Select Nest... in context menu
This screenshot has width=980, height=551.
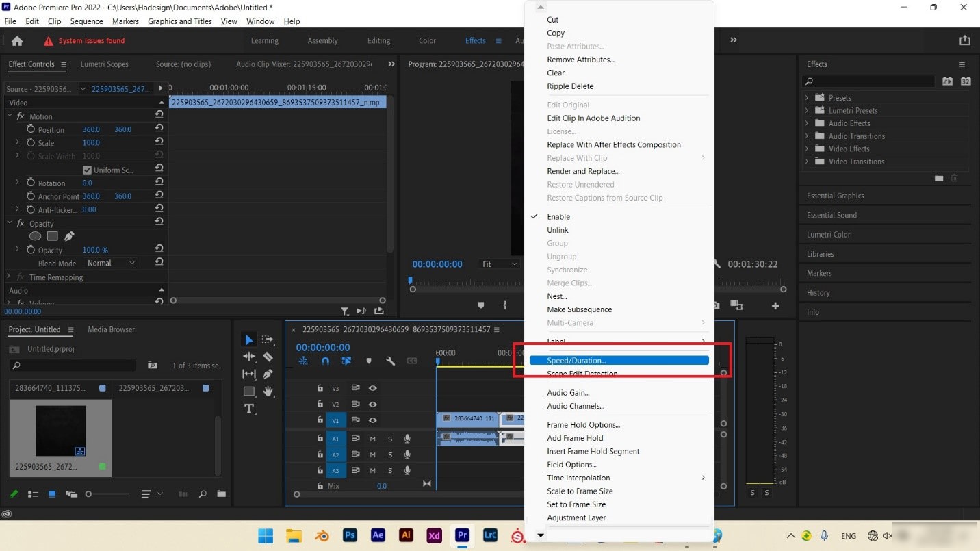557,296
